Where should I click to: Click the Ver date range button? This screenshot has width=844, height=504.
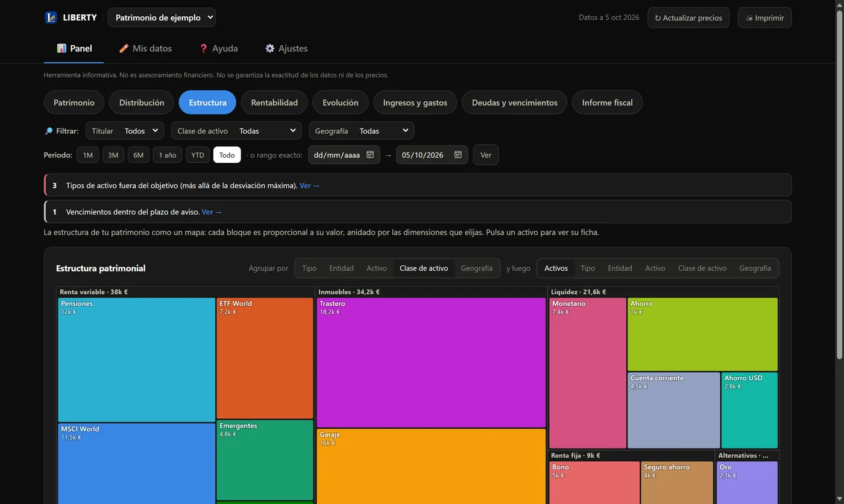pyautogui.click(x=486, y=155)
